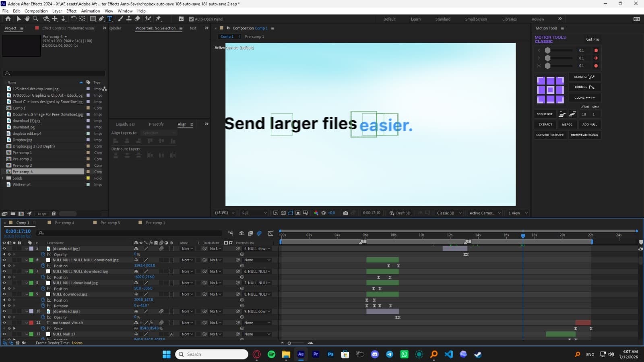Screen dimensions: 644x362
Task: Select the Clone Stamp tool
Action: 129,19
